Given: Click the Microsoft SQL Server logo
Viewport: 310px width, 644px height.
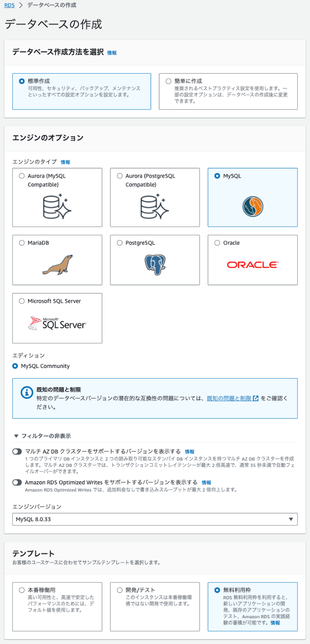Looking at the screenshot, I should [57, 323].
